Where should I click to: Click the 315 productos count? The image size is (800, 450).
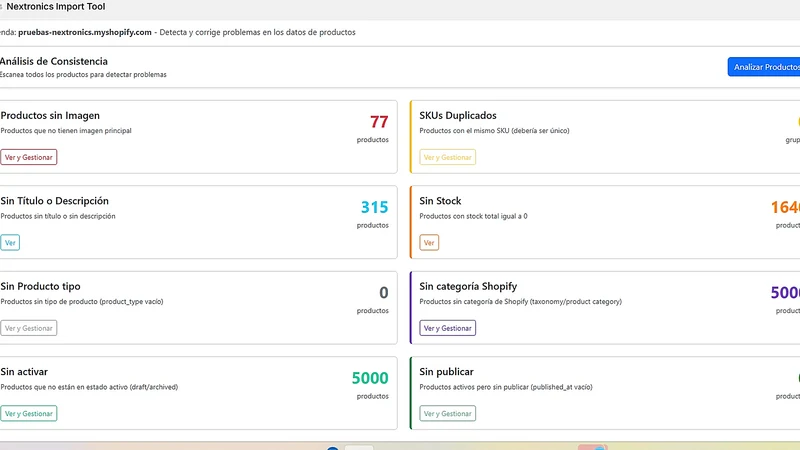click(x=374, y=207)
